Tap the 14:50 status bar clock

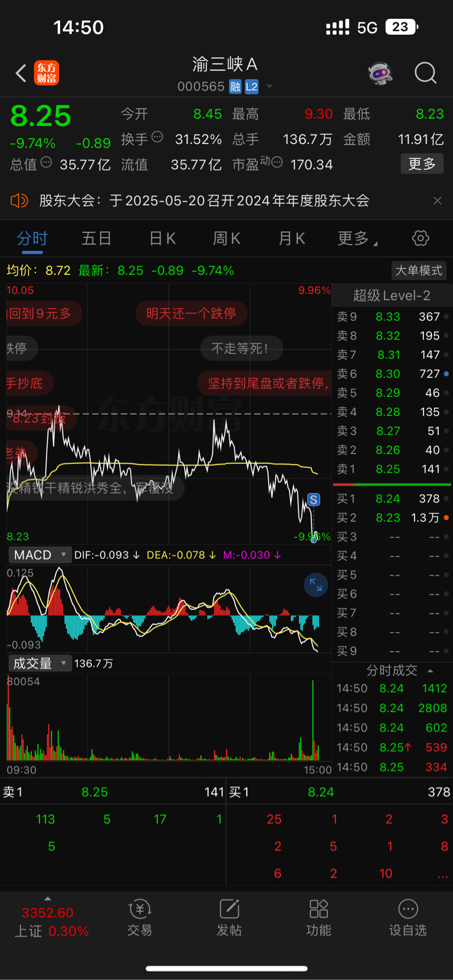pos(78,27)
